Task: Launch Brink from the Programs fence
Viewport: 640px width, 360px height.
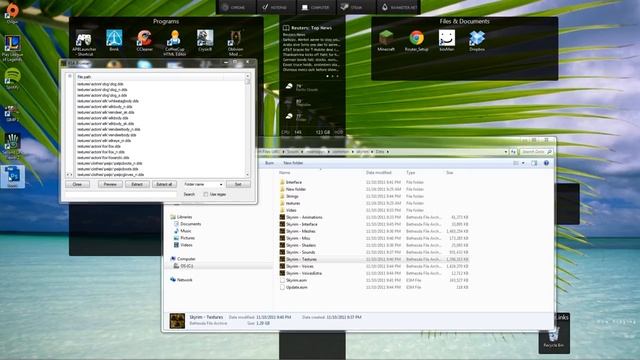Action: (x=114, y=41)
